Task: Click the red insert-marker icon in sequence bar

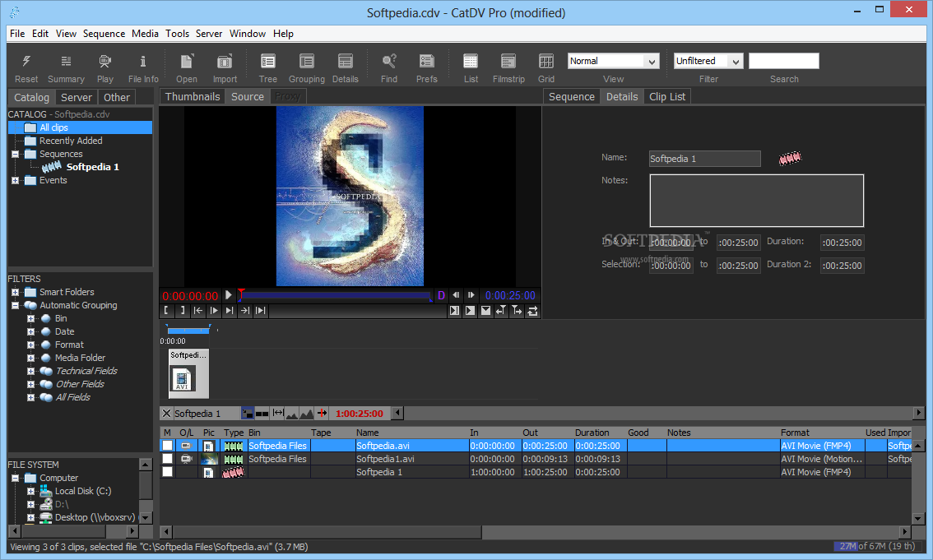Action: coord(322,413)
